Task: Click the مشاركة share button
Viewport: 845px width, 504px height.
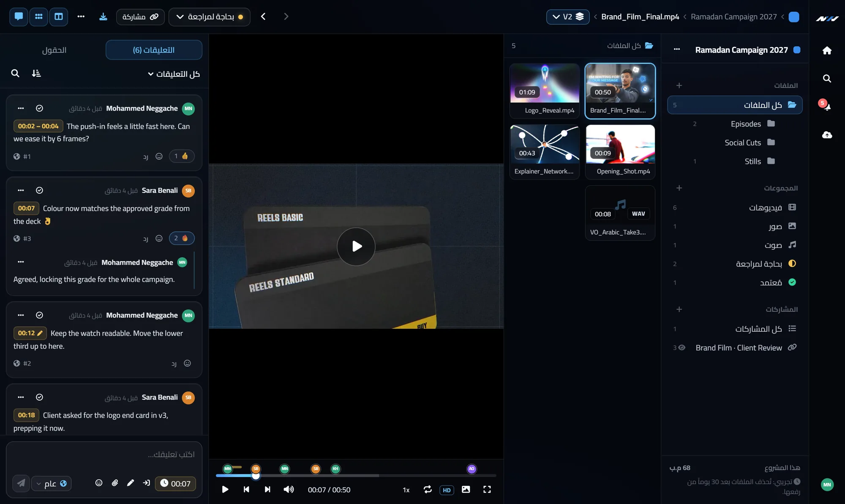Action: [x=140, y=16]
